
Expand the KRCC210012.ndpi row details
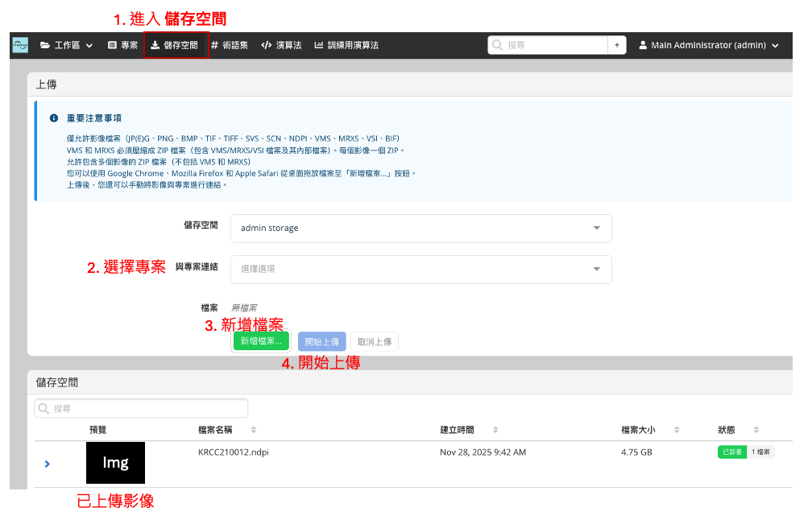[x=48, y=464]
